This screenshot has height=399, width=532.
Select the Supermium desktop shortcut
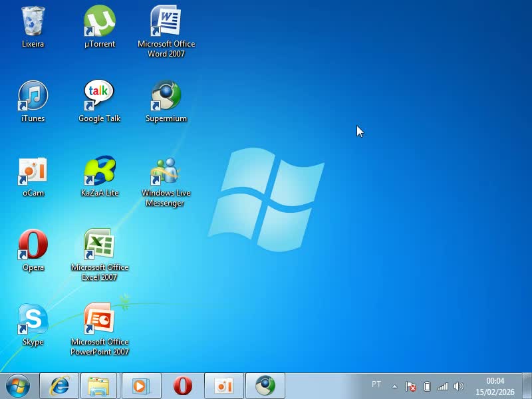coord(166,96)
